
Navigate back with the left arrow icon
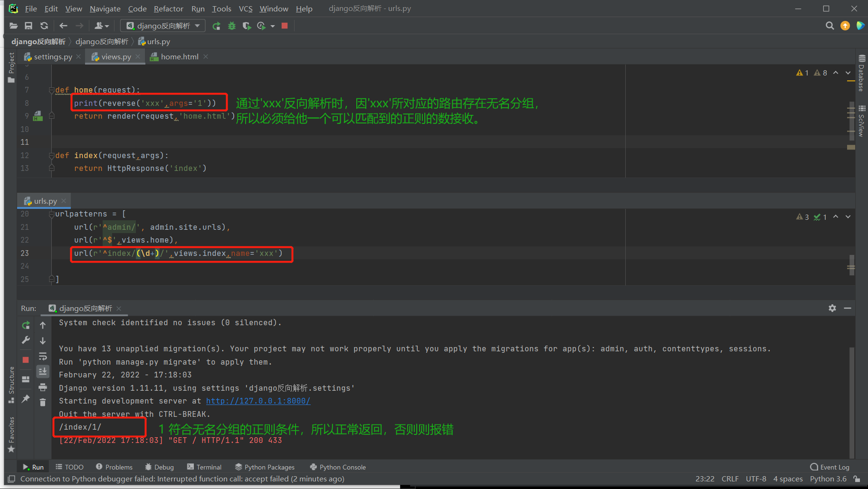point(63,26)
